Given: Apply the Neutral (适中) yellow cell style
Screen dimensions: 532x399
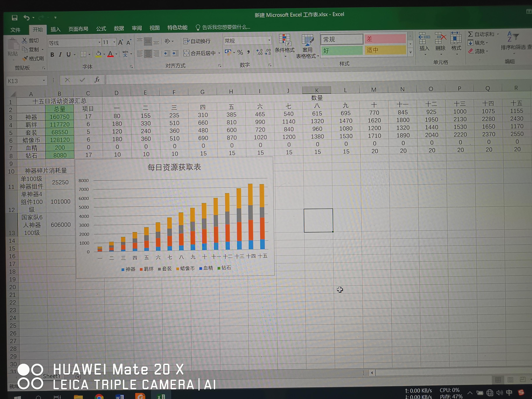Looking at the screenshot, I should 385,50.
